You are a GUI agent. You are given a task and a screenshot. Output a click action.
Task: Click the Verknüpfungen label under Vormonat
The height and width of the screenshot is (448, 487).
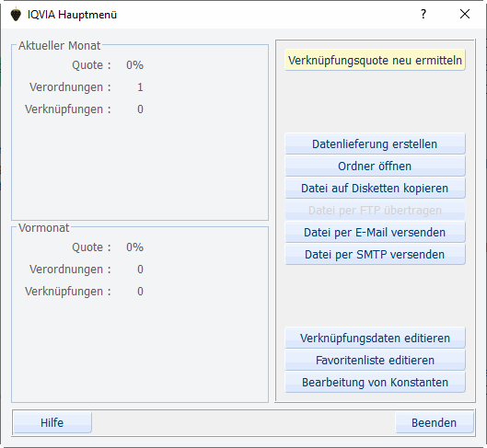coord(68,292)
